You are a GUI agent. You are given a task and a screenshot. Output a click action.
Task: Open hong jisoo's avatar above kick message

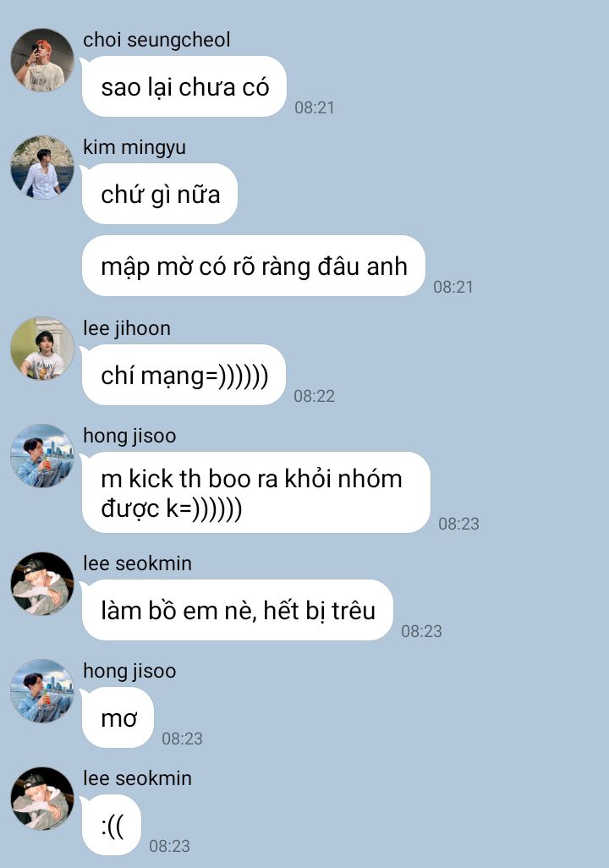coord(42,456)
